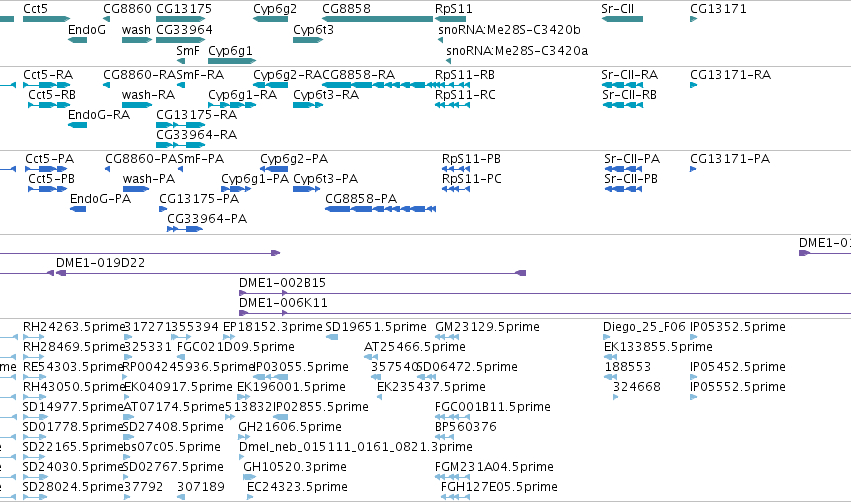
Task: Select the Cct5 gene feature
Action: (46, 19)
